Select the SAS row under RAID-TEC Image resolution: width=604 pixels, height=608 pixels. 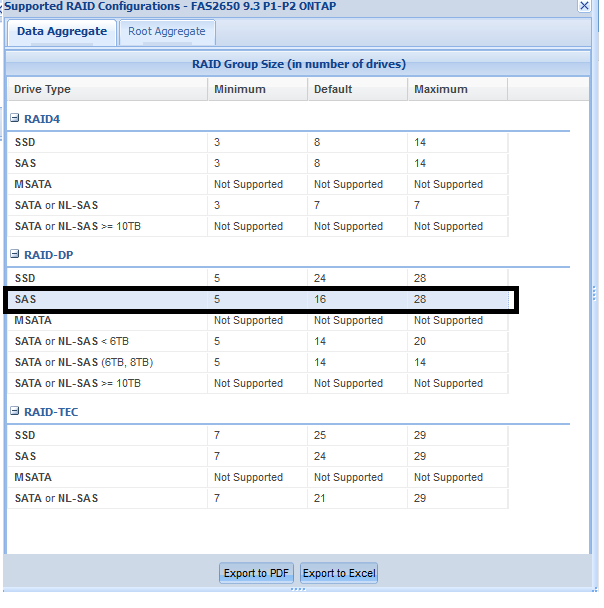[258, 456]
